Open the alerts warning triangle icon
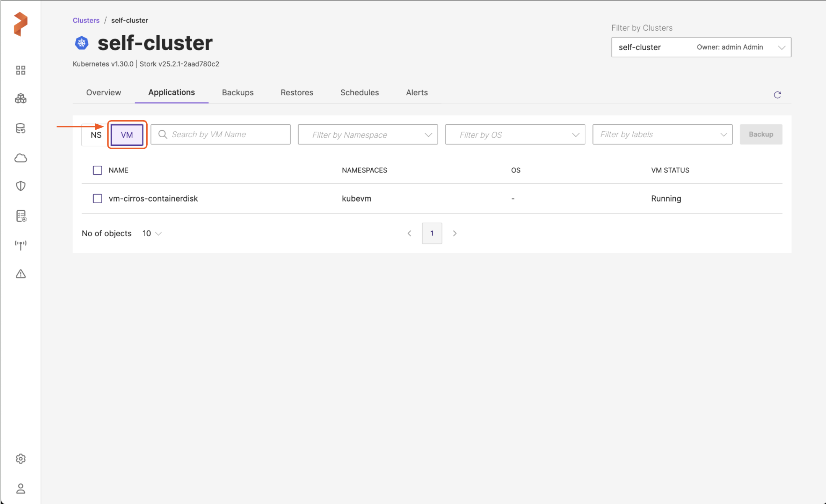 pyautogui.click(x=21, y=274)
